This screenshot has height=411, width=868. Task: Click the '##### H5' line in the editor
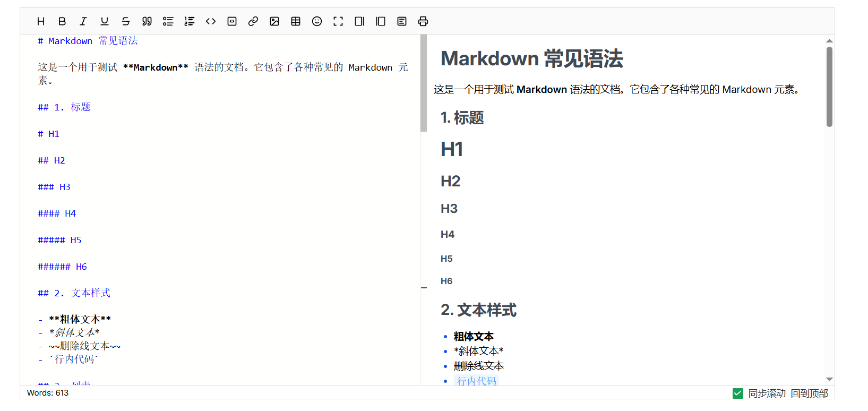pyautogui.click(x=59, y=240)
